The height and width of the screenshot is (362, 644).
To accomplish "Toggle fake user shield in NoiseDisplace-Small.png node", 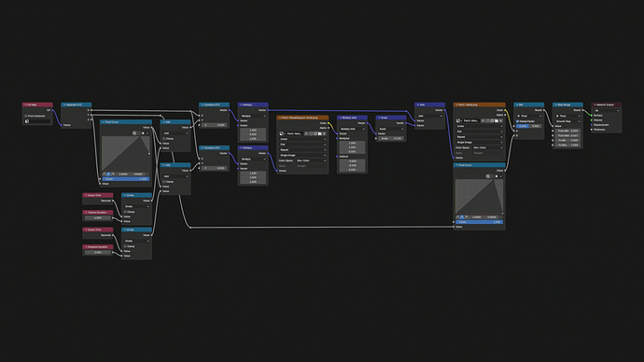I will pyautogui.click(x=311, y=133).
